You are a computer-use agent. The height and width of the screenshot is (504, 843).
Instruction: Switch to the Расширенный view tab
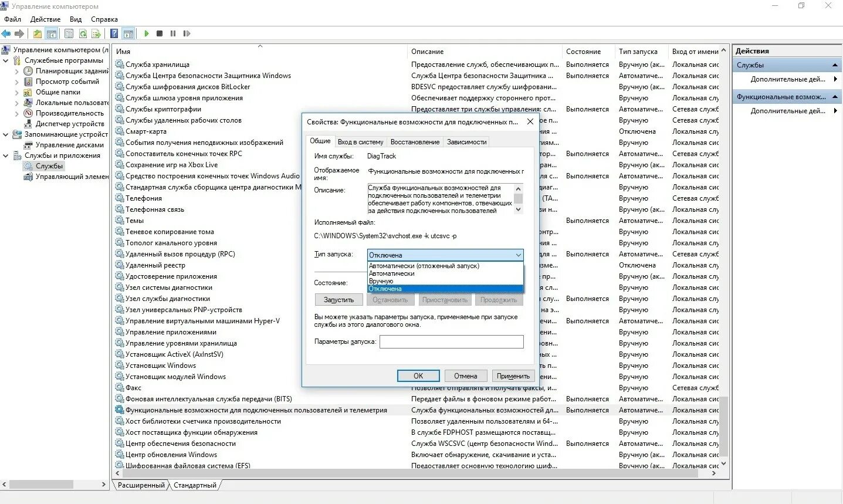(x=141, y=485)
